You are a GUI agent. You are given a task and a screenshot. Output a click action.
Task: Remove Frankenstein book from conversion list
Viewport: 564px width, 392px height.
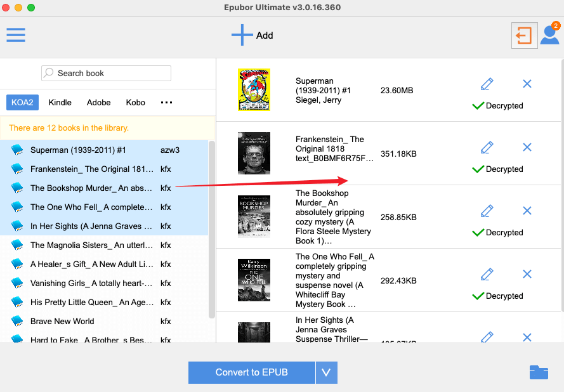point(527,147)
